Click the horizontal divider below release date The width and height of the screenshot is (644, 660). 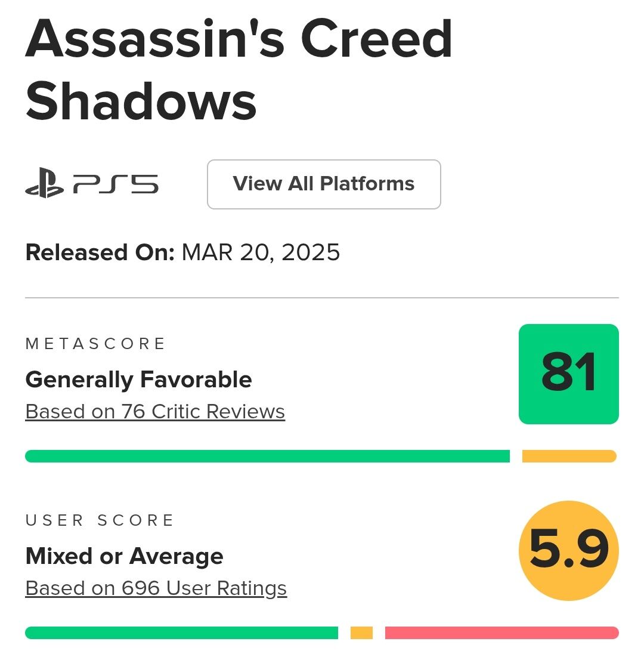(x=322, y=297)
